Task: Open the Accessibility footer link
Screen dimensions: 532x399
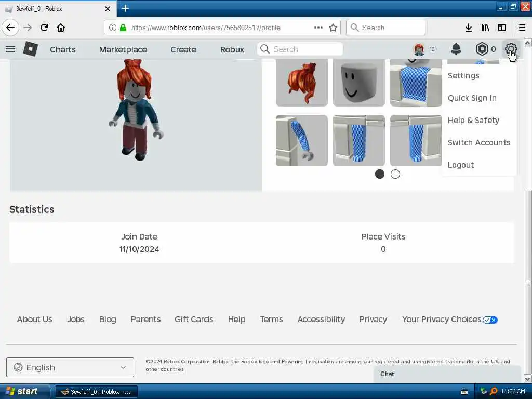Action: coord(321,320)
